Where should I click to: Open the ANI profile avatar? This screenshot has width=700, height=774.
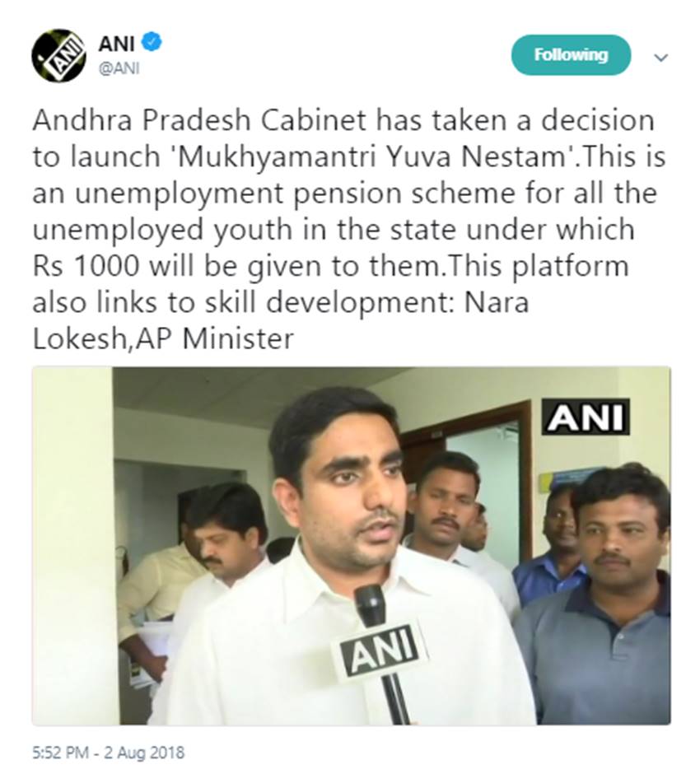click(x=58, y=56)
